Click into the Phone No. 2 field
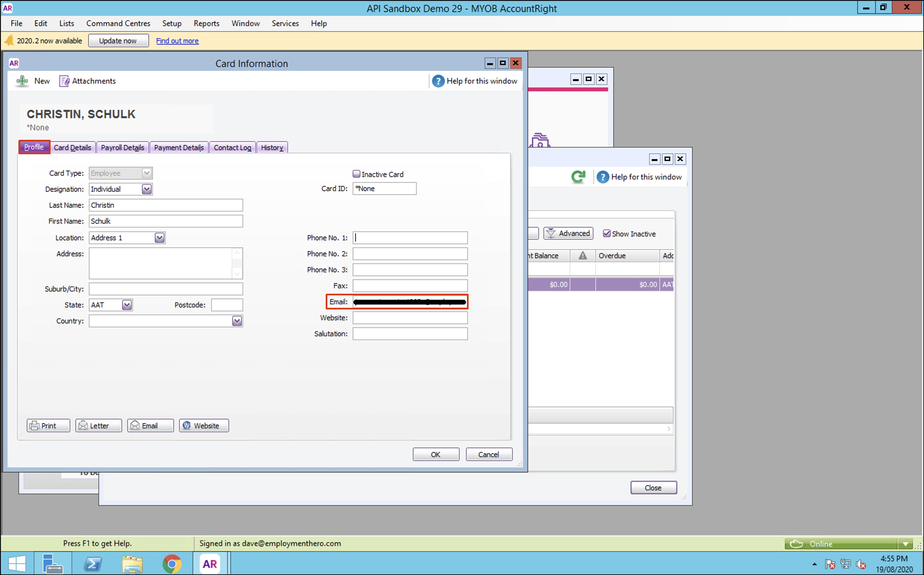The width and height of the screenshot is (924, 575). point(410,254)
